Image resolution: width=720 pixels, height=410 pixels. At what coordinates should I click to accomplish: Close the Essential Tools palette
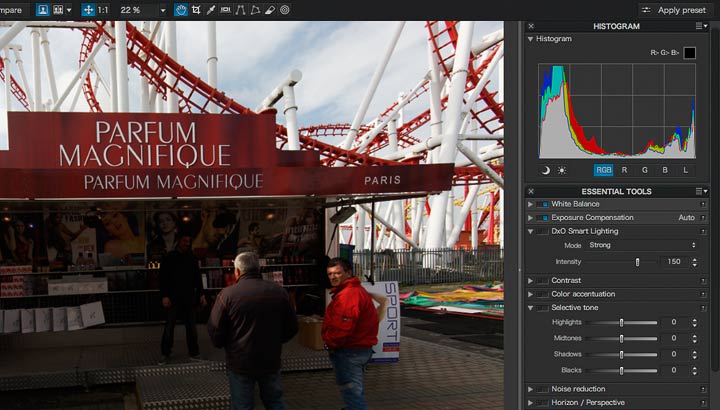pyautogui.click(x=531, y=191)
